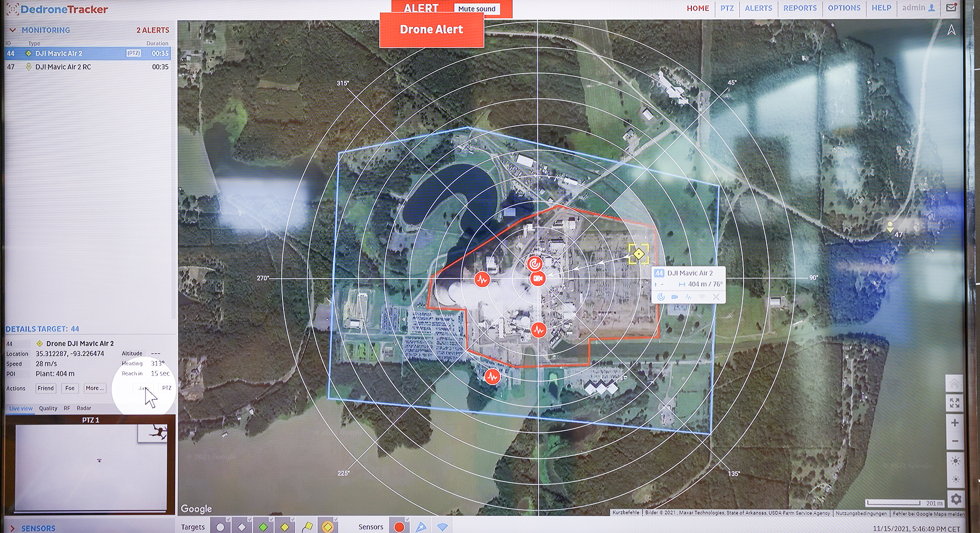This screenshot has width=980, height=533.
Task: Click RF waveform icon in drone 44 popup
Action: (x=688, y=297)
